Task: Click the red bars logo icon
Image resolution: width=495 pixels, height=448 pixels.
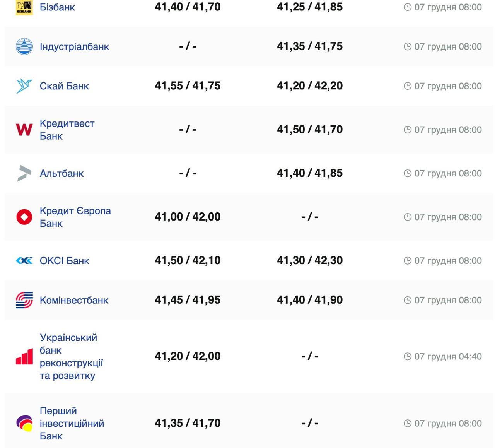Action: pos(24,356)
